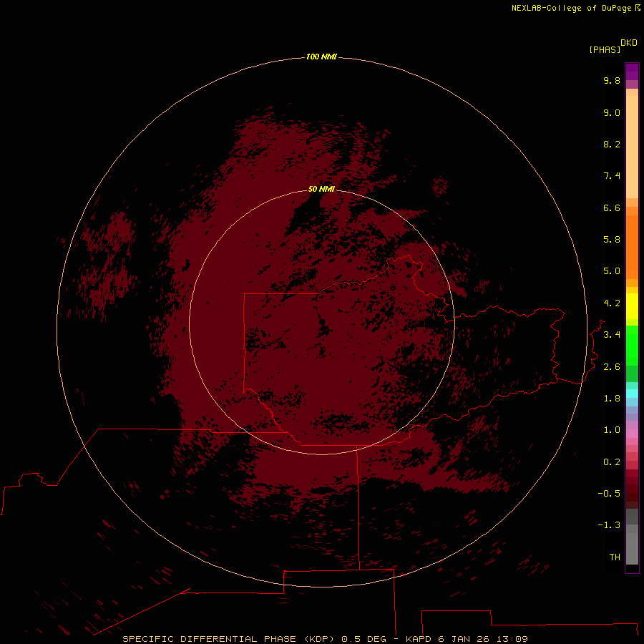Click the -1.3 scale value

coord(609,525)
